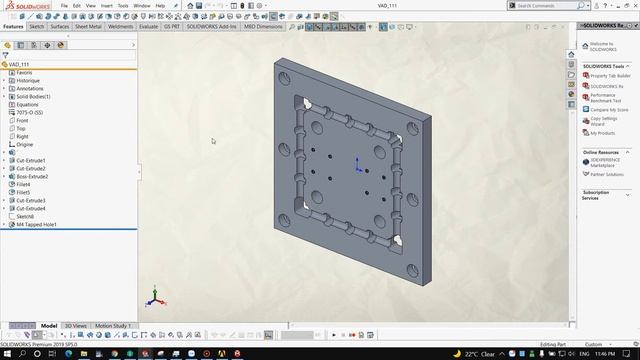
Task: Launch Edge from the taskbar
Action: [68, 354]
